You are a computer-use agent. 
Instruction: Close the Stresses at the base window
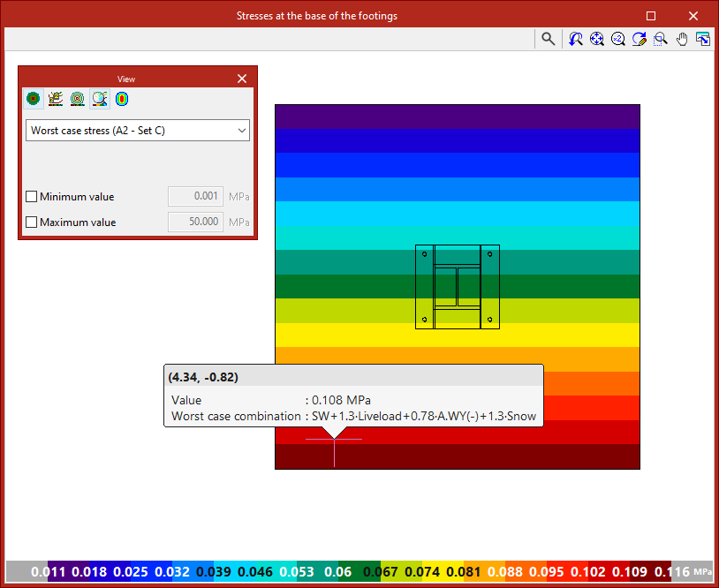693,16
